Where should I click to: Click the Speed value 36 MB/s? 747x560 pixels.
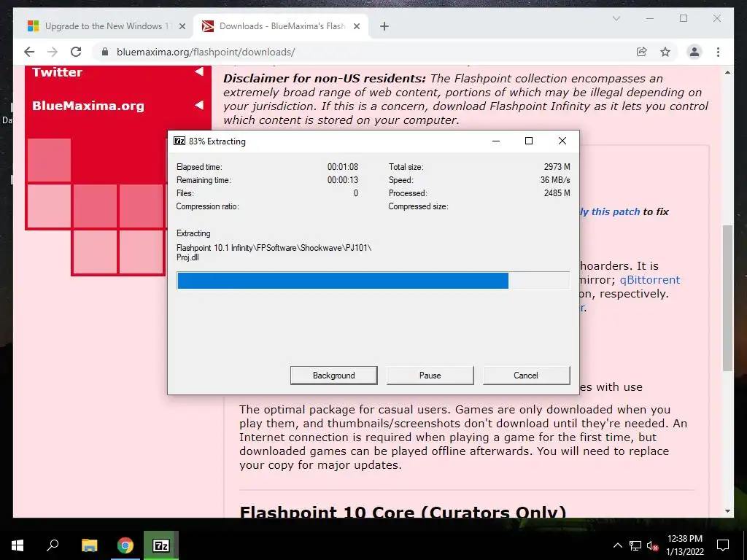555,180
